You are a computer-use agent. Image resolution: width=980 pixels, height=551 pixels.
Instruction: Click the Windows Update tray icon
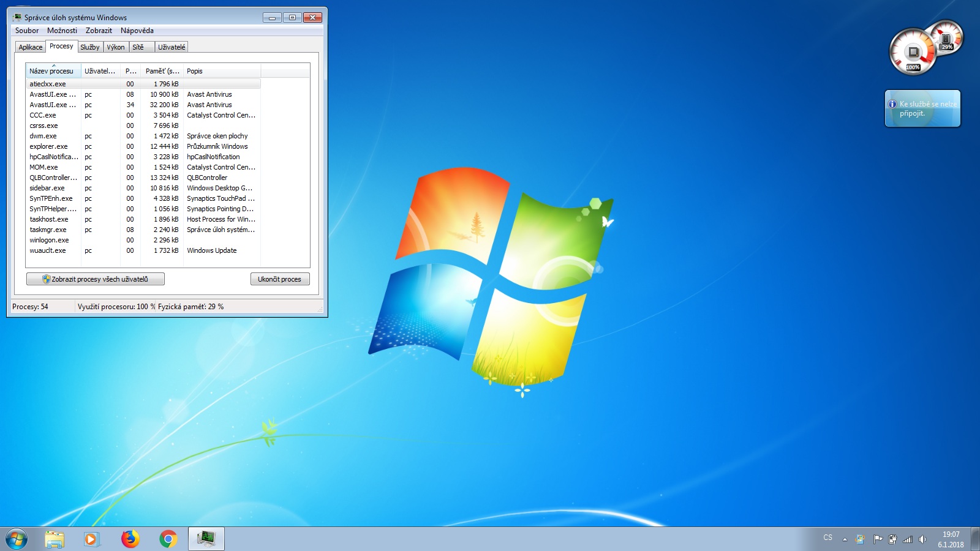pyautogui.click(x=861, y=539)
